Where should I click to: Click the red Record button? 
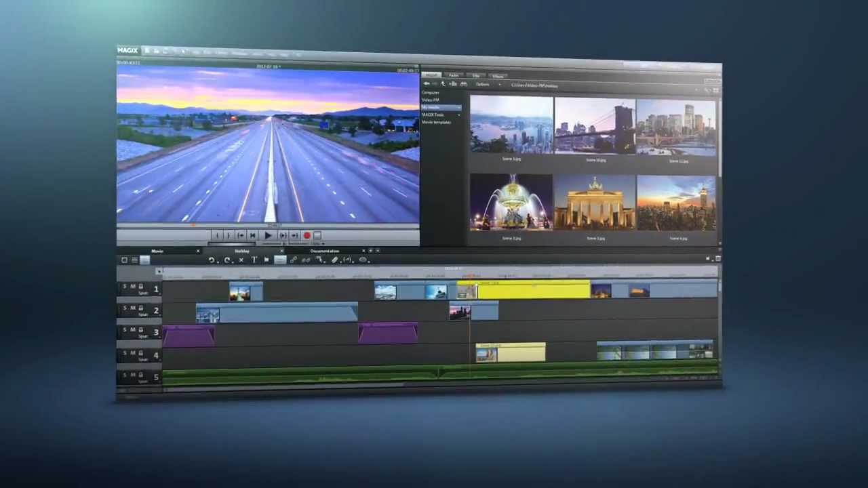point(307,236)
